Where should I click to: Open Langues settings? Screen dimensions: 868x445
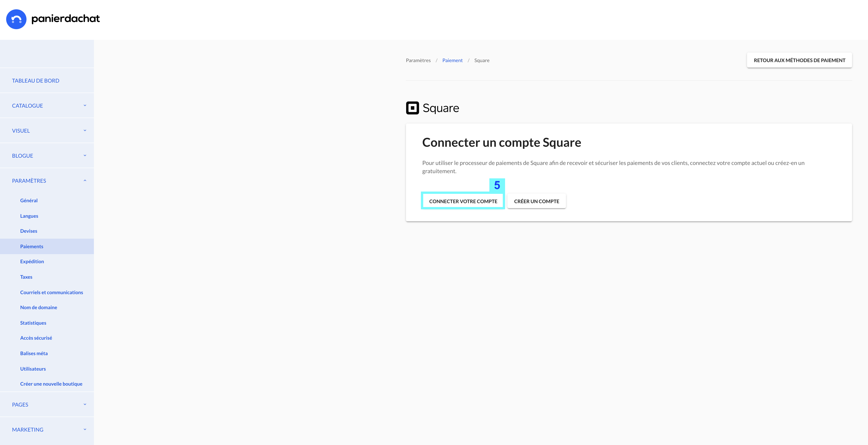click(x=29, y=216)
